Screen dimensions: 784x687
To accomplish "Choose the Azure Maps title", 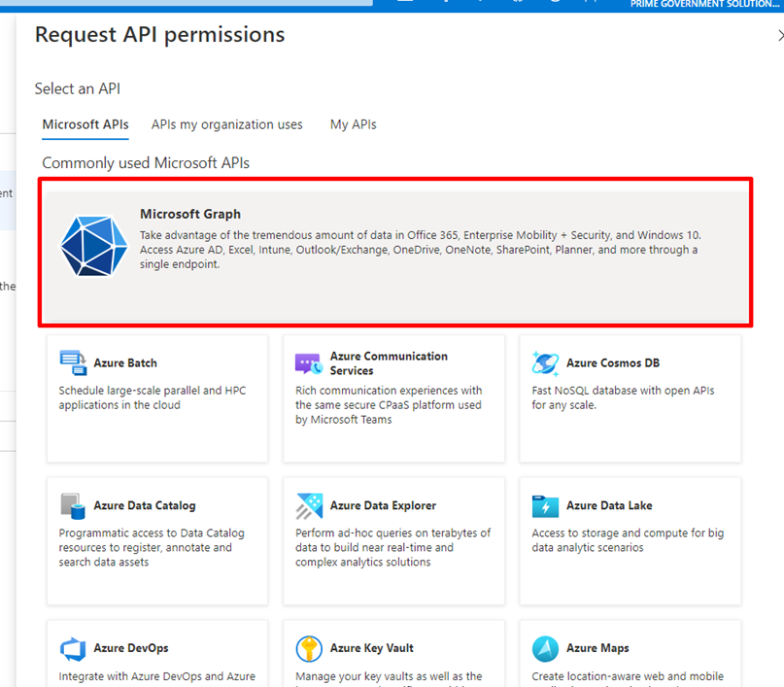I will point(597,648).
